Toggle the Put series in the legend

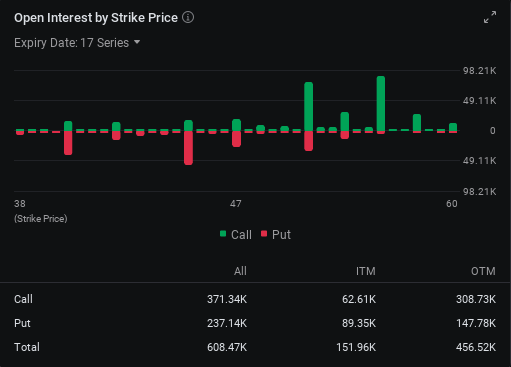(x=276, y=235)
